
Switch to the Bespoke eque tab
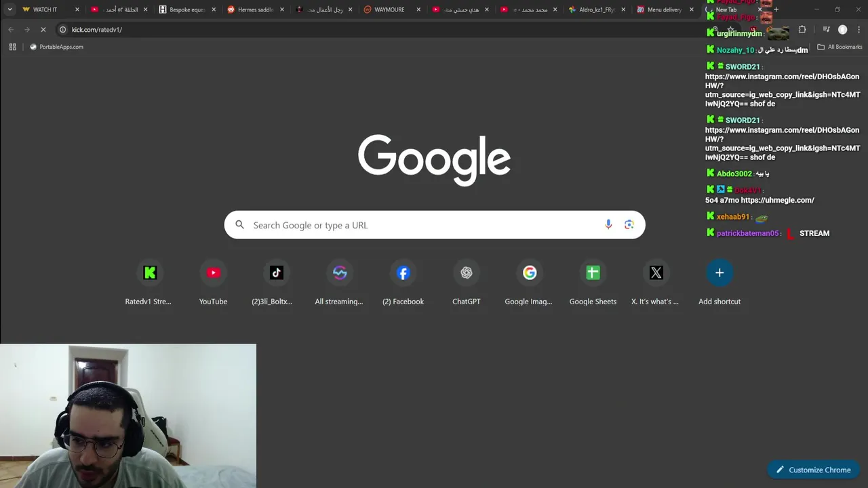[186, 9]
